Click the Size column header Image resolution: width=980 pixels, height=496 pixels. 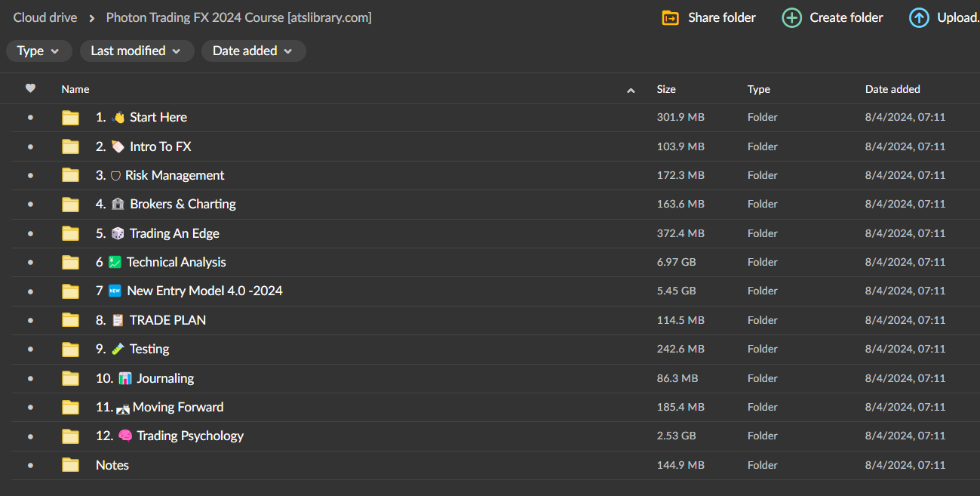click(666, 89)
